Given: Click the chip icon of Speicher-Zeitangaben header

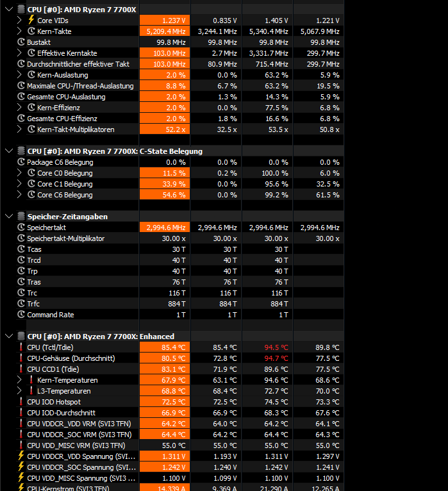Looking at the screenshot, I should (x=21, y=217).
